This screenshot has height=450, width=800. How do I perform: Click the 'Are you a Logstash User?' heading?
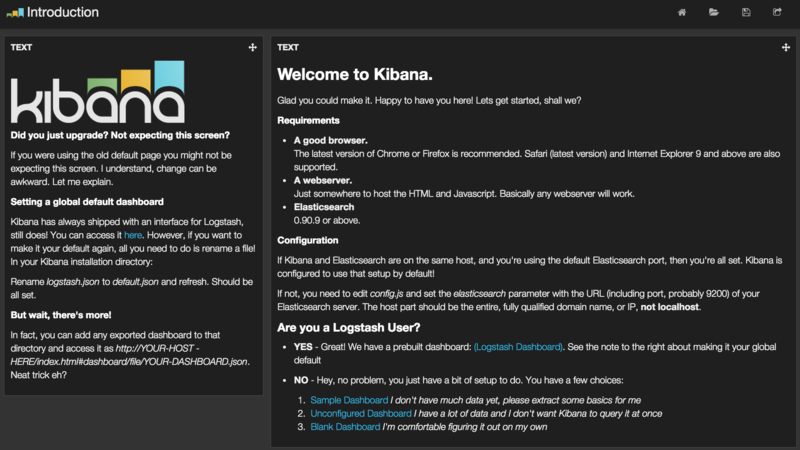click(348, 328)
